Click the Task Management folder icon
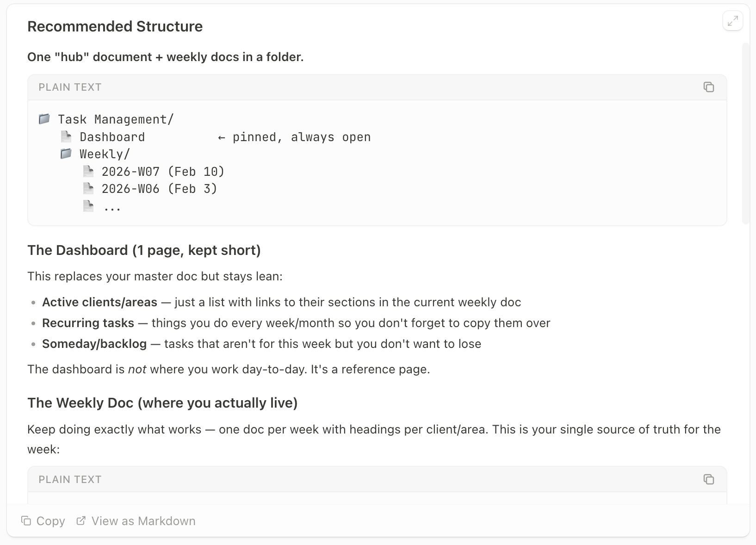This screenshot has width=756, height=545. (x=44, y=119)
